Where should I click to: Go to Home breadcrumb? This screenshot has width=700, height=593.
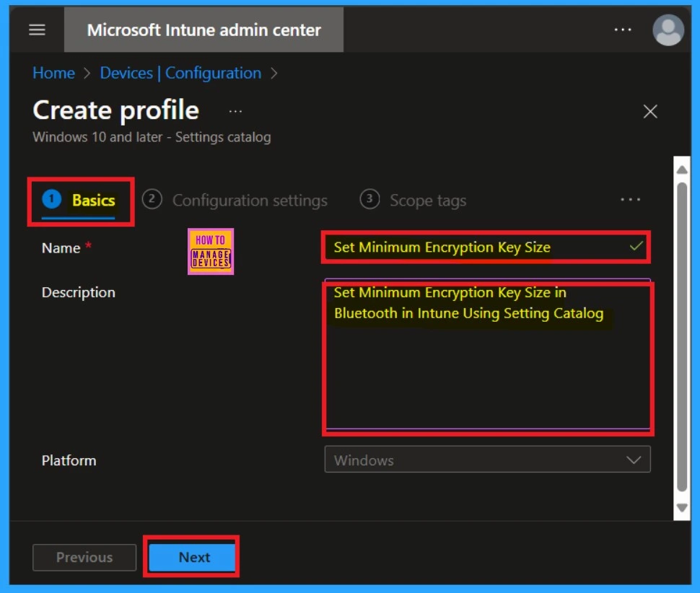point(53,73)
